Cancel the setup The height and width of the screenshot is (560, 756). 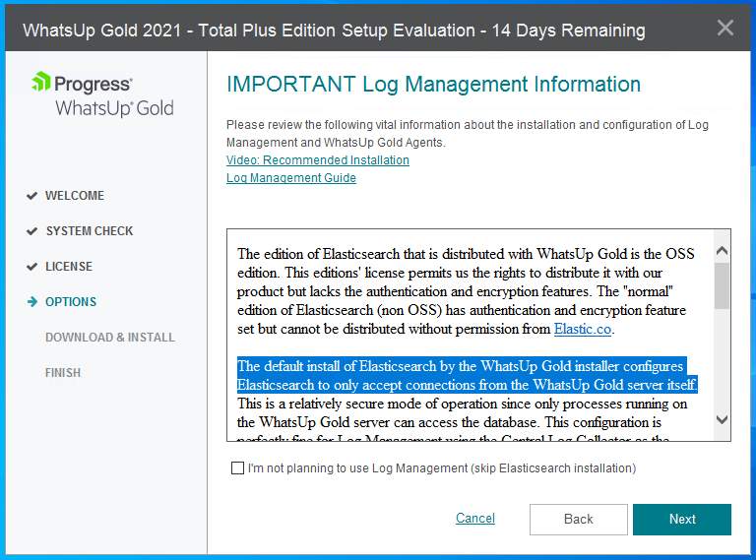click(x=475, y=518)
